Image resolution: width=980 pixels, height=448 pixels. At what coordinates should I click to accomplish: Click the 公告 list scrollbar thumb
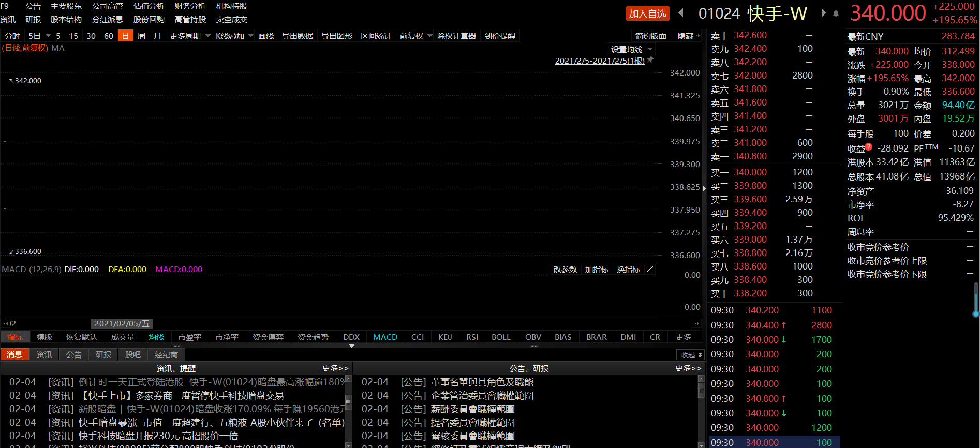701,391
